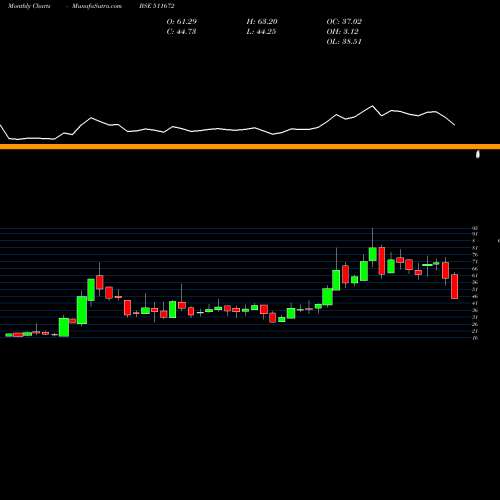Click the '61' price axis label
Screen dimensions: 500x500
tap(475, 275)
